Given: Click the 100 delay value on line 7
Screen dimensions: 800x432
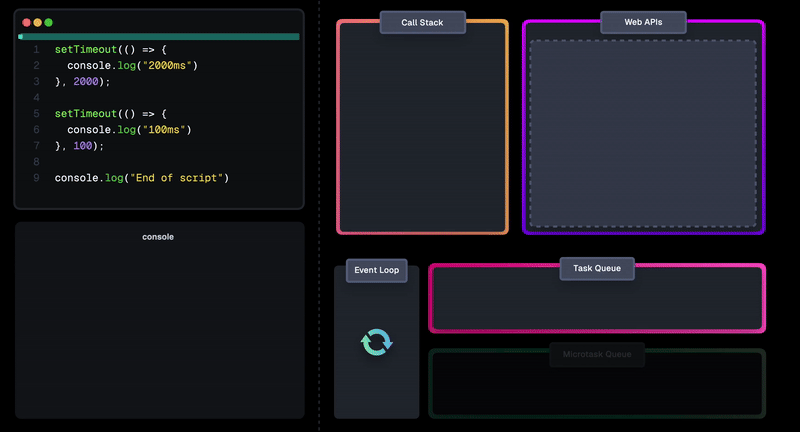Looking at the screenshot, I should (83, 146).
